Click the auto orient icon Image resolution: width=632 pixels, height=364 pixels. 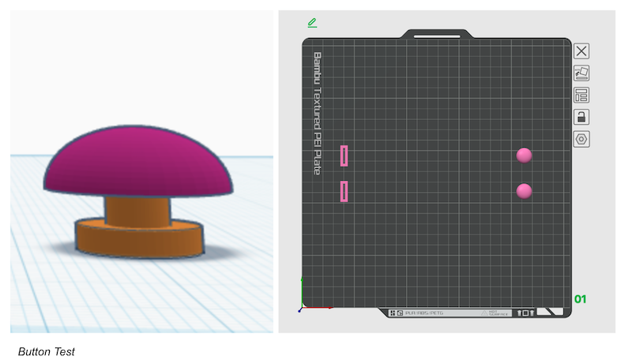581,73
